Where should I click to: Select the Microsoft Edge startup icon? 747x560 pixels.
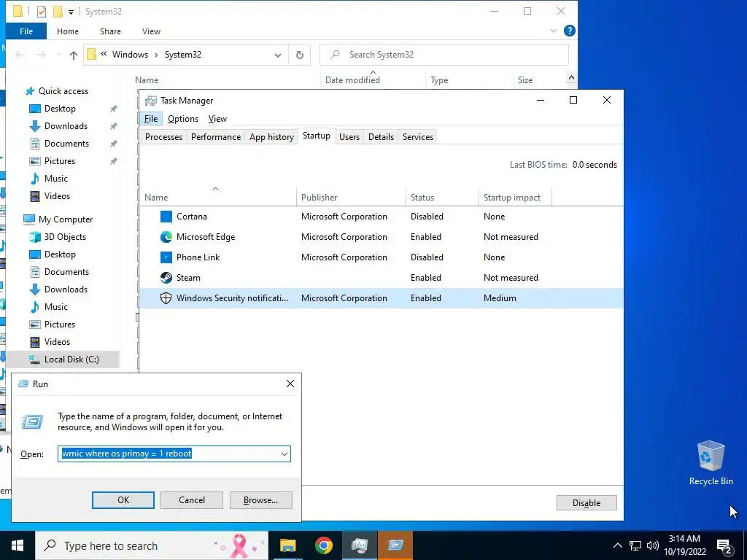pyautogui.click(x=166, y=237)
